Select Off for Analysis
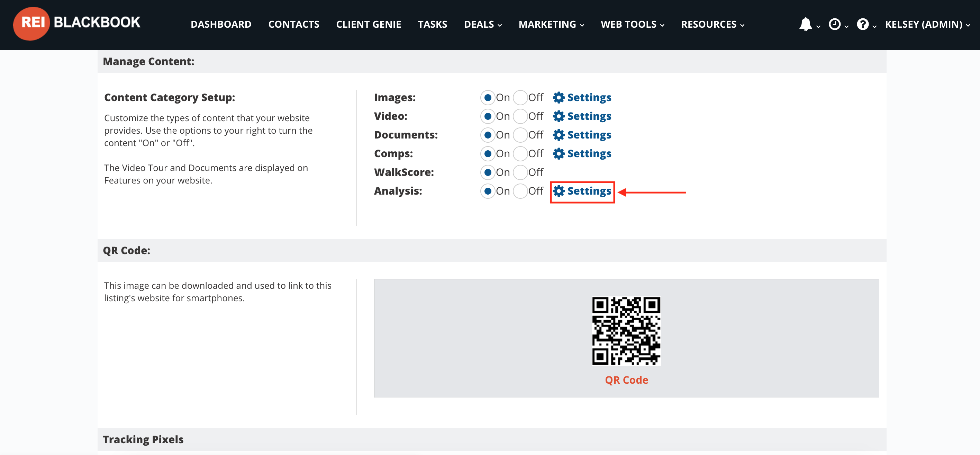The height and width of the screenshot is (455, 980). (520, 191)
